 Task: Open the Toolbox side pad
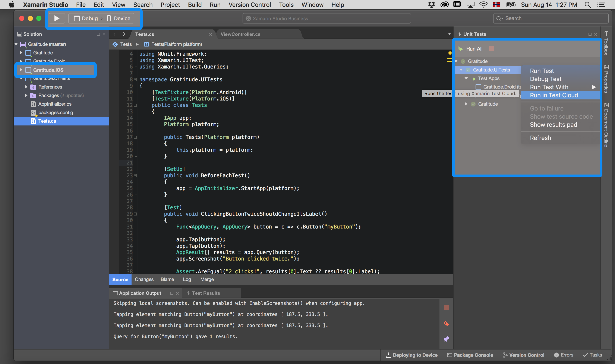pos(606,43)
